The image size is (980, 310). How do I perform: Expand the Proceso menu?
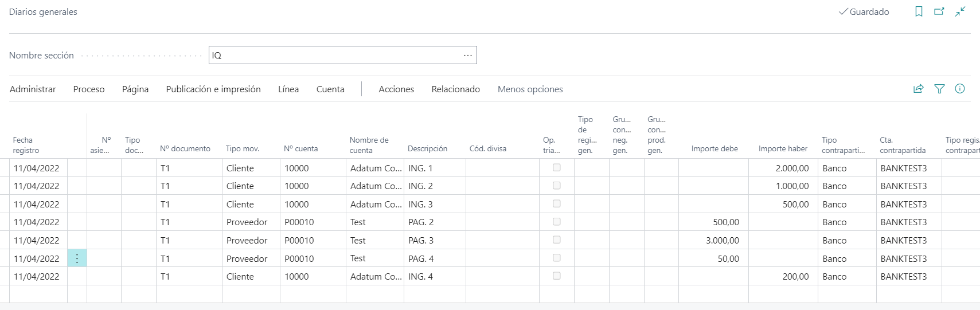[x=89, y=89]
